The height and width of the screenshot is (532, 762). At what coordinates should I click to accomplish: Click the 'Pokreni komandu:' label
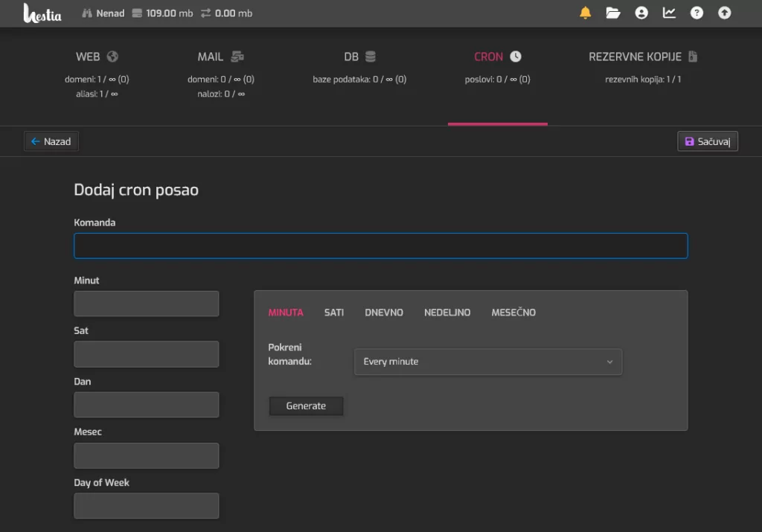290,354
